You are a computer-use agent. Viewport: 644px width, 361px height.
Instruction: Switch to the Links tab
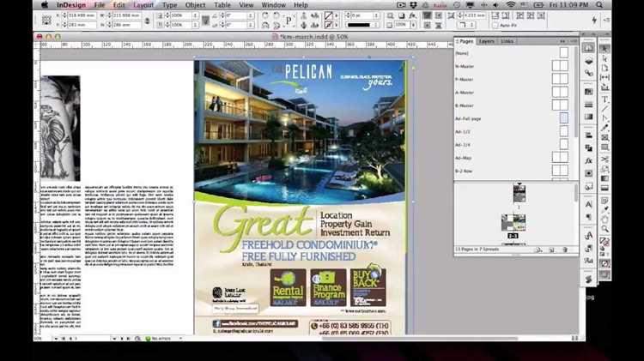(507, 41)
